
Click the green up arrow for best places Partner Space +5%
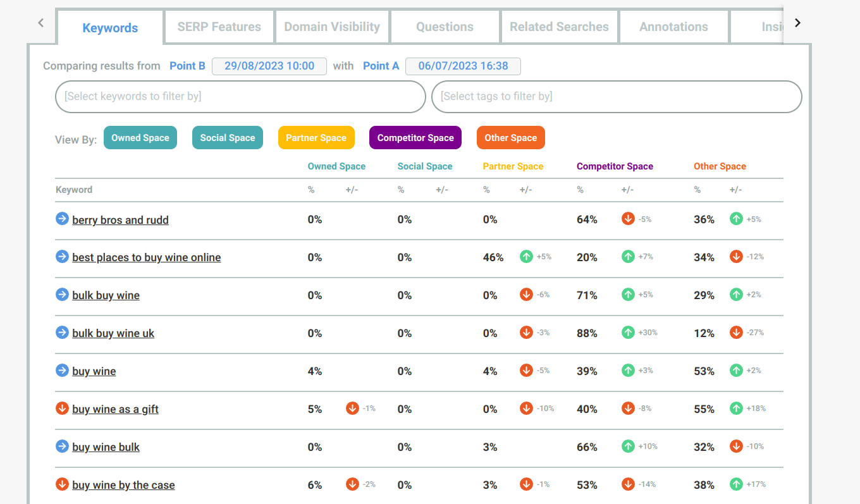[526, 257]
